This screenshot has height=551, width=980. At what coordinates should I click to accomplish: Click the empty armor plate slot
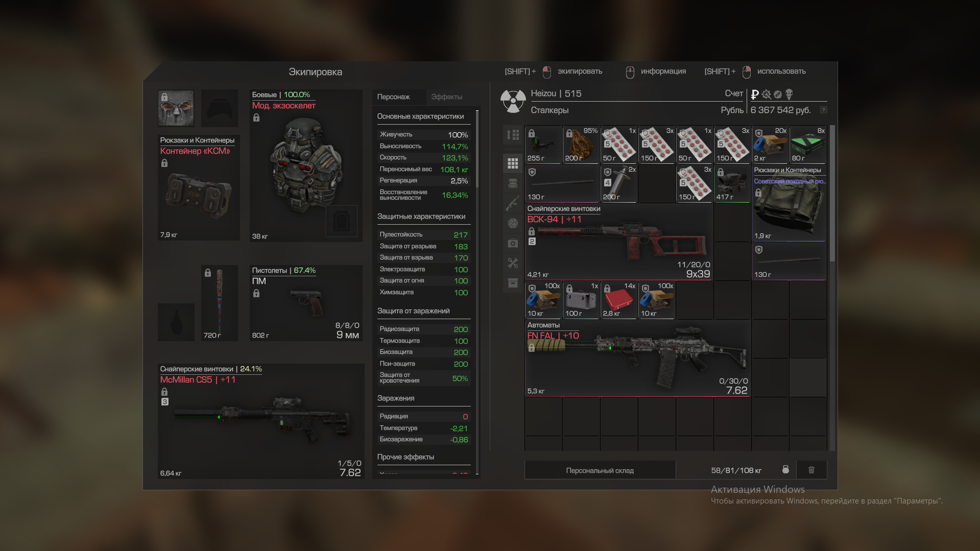pos(342,221)
